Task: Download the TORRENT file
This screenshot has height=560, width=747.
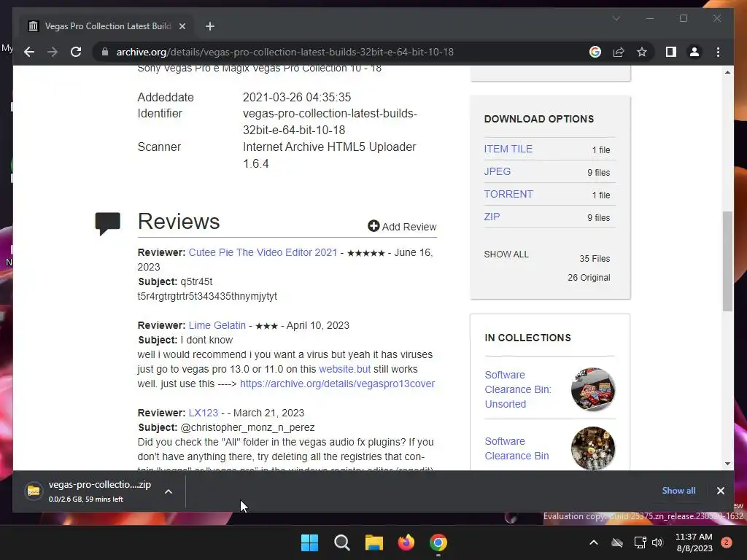Action: (x=508, y=194)
